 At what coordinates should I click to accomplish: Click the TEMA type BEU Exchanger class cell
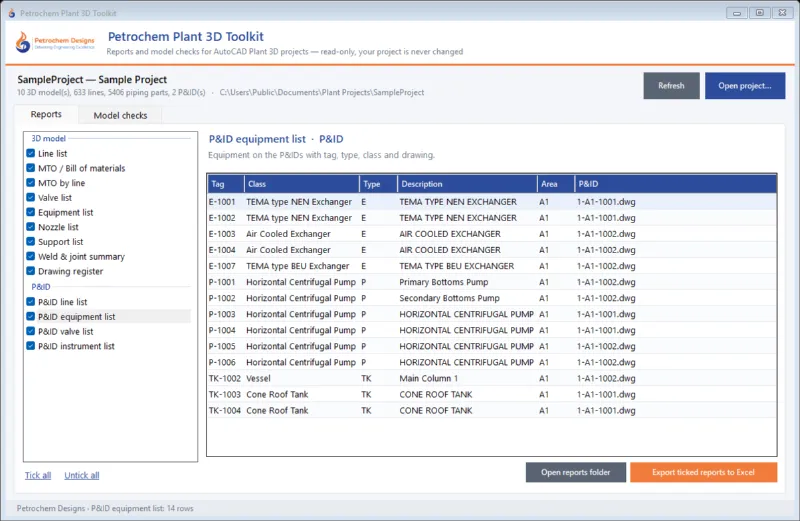(x=297, y=266)
